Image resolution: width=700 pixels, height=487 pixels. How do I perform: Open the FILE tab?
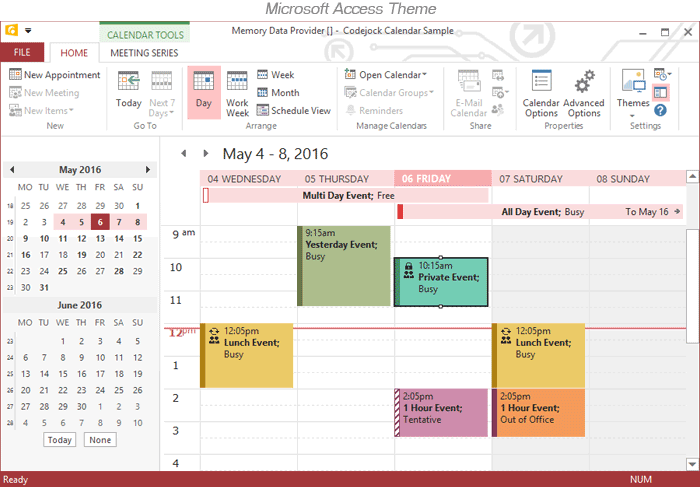[x=22, y=53]
